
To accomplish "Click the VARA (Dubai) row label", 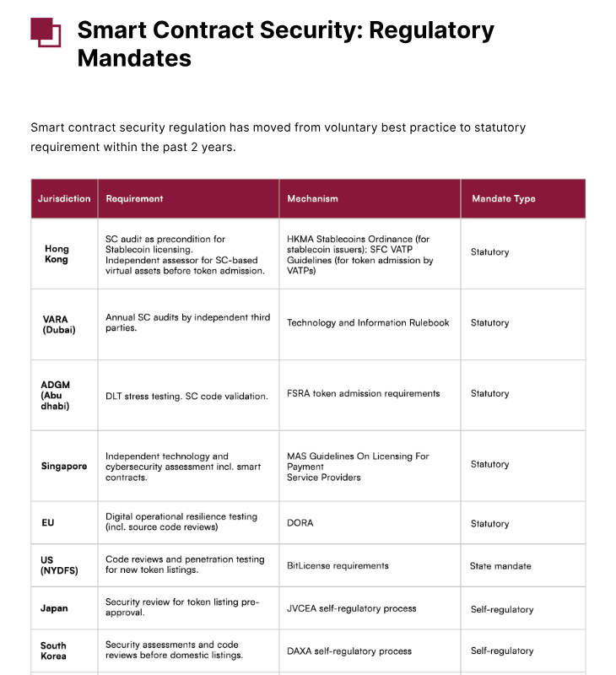I will [59, 324].
